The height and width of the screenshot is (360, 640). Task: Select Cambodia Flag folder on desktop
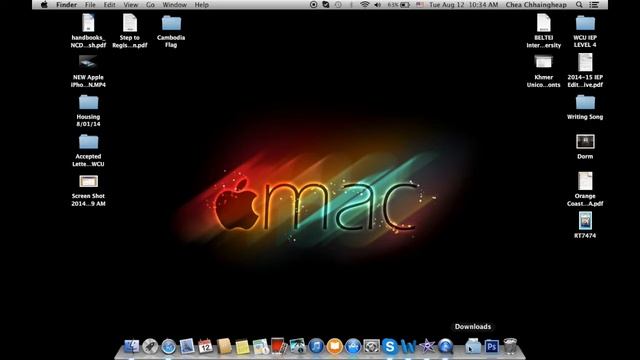171,31
